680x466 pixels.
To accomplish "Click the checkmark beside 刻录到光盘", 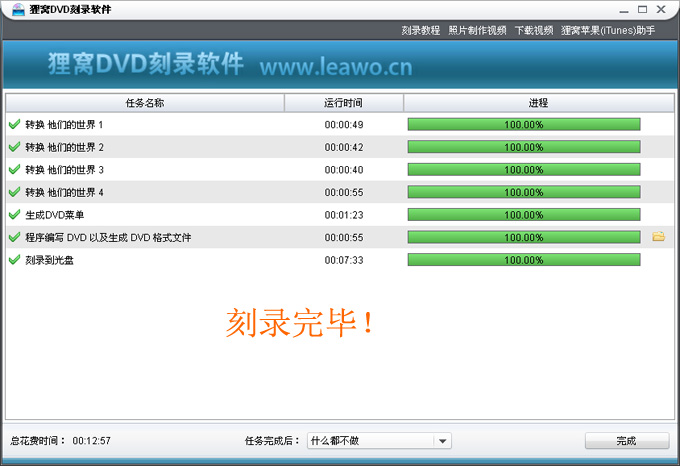I will 15,260.
